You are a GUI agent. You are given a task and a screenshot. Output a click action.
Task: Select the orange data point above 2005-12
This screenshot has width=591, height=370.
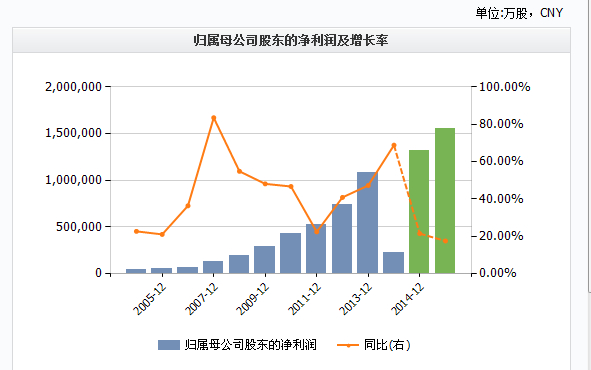click(x=162, y=234)
